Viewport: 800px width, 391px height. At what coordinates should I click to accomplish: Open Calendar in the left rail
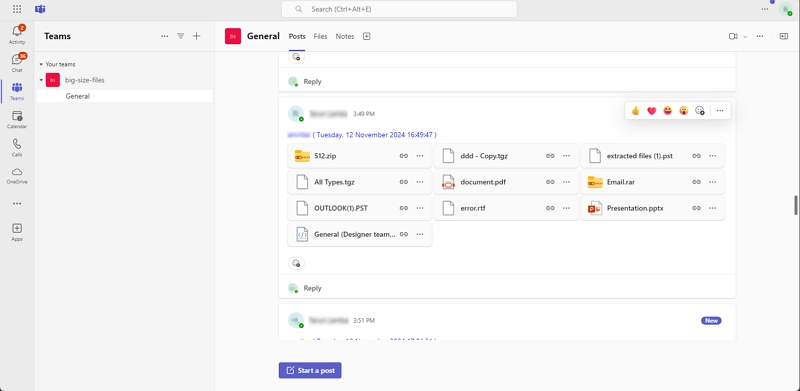(17, 119)
